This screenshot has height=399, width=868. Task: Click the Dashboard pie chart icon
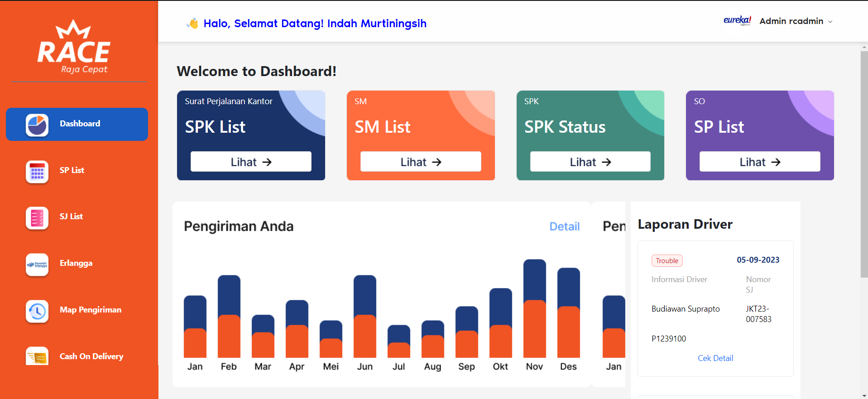coord(37,125)
